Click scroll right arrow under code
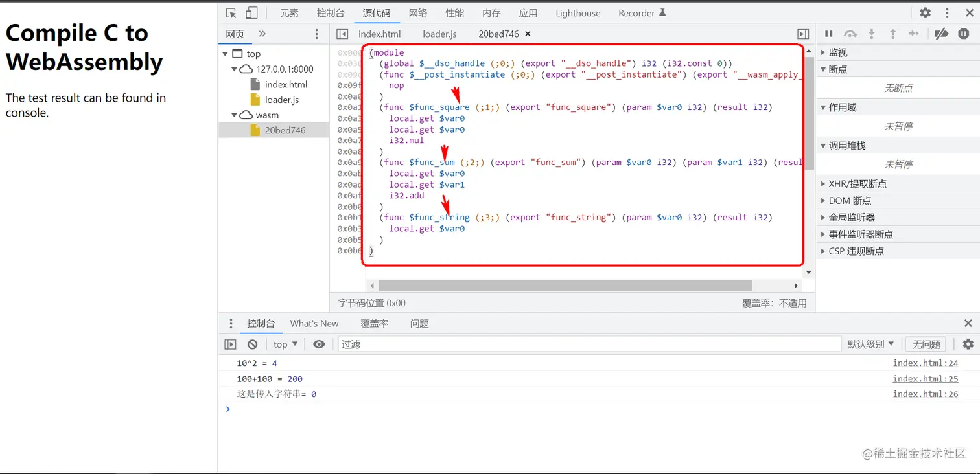The image size is (980, 474). (x=797, y=286)
